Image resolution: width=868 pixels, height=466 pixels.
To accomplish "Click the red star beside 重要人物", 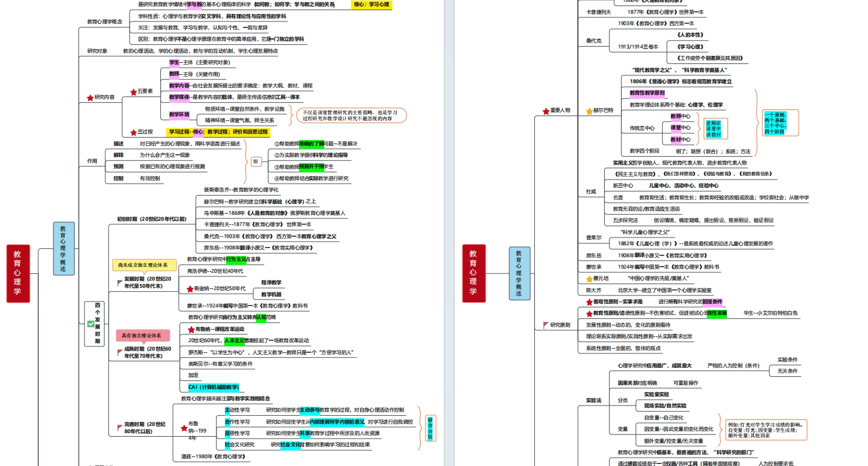I will pyautogui.click(x=546, y=111).
